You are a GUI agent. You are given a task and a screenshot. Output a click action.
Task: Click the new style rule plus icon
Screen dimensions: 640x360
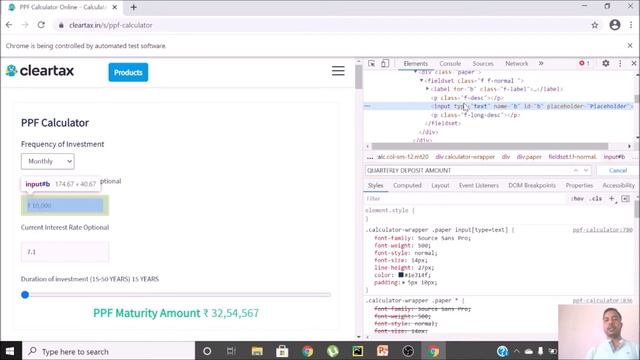click(x=611, y=198)
